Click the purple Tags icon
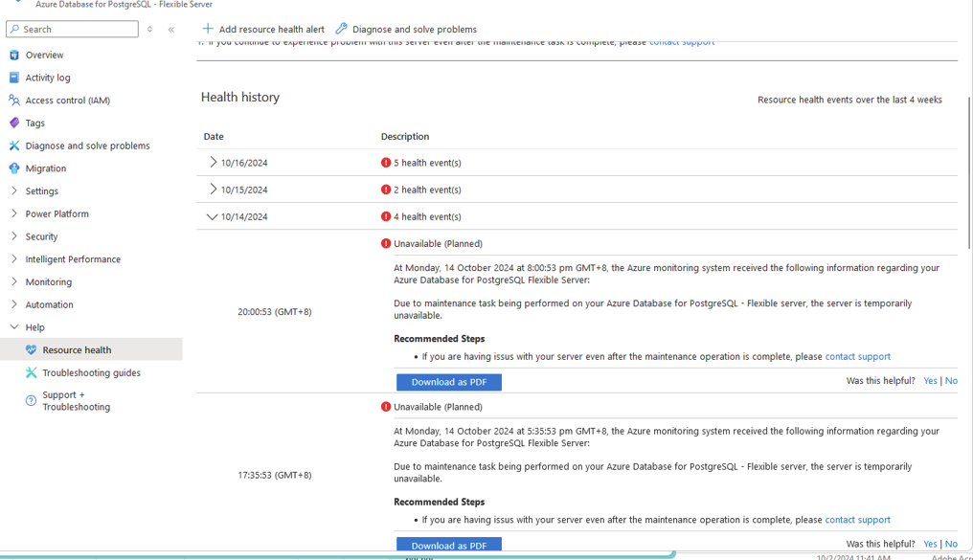The height and width of the screenshot is (560, 973). [14, 123]
